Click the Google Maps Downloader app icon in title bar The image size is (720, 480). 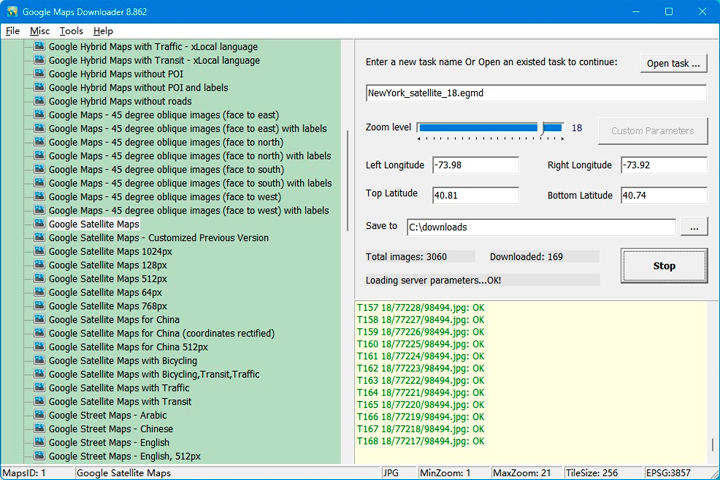(12, 11)
